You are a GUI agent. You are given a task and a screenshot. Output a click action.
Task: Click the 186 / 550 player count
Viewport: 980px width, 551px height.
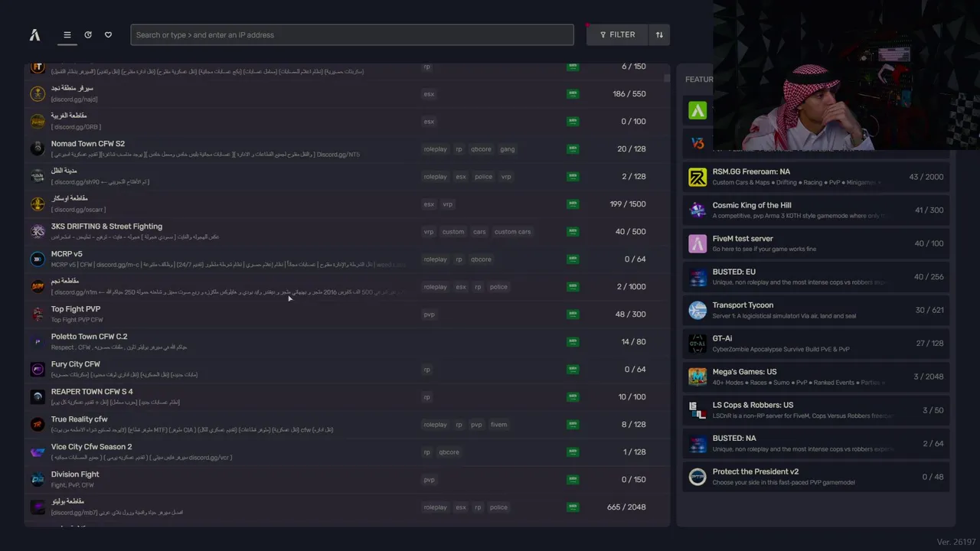[629, 94]
